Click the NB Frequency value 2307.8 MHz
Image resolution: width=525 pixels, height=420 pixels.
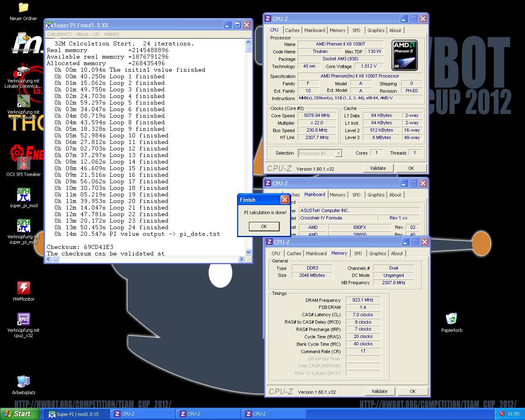[394, 283]
